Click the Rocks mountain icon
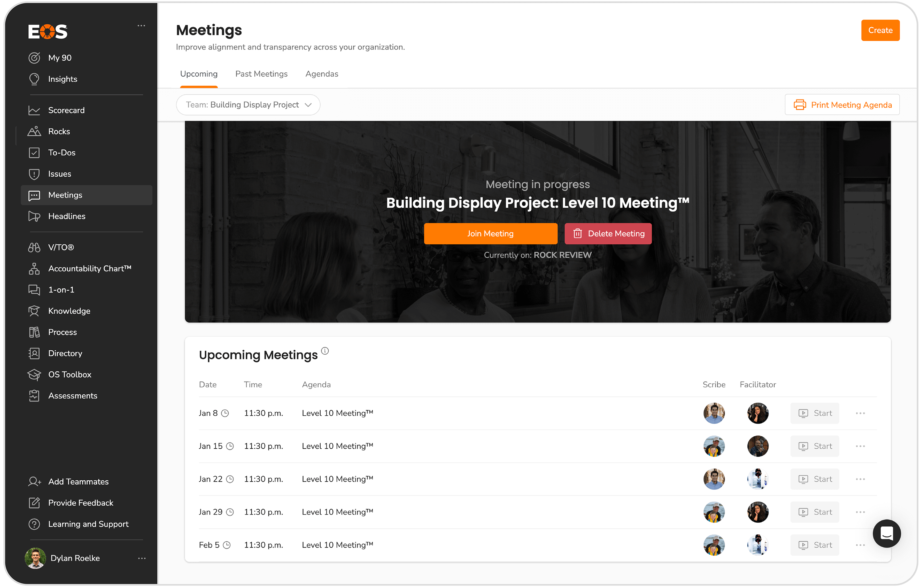 pyautogui.click(x=34, y=132)
